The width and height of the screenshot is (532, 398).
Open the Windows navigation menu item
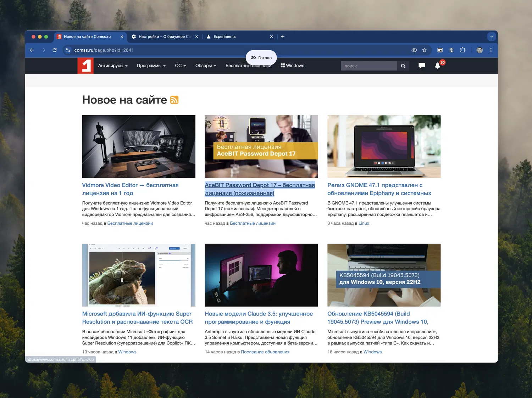coord(293,66)
